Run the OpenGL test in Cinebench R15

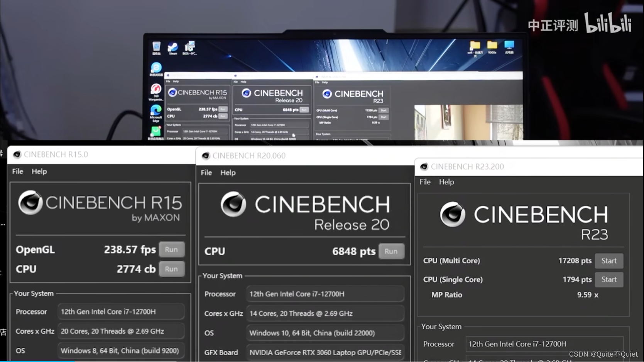click(171, 250)
